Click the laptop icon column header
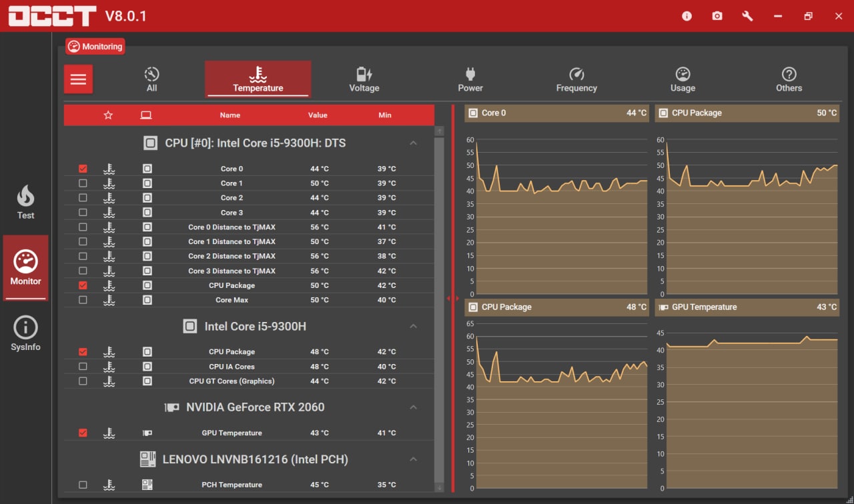Screen dimensions: 854x504 pos(146,115)
